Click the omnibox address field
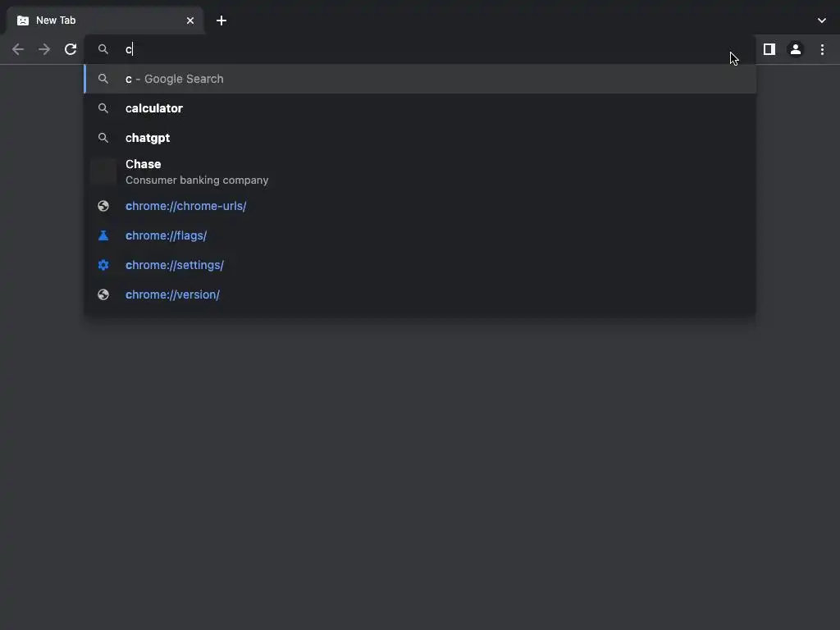 click(x=420, y=49)
